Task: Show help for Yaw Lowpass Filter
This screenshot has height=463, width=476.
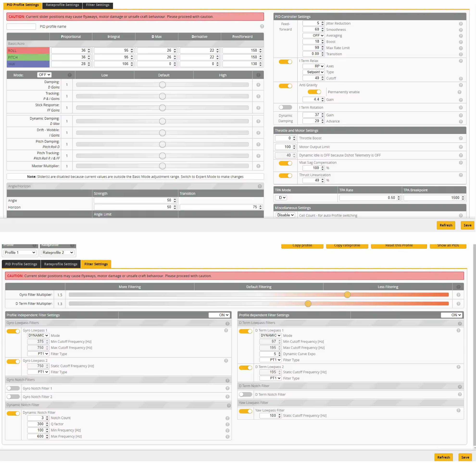Action: (x=458, y=410)
